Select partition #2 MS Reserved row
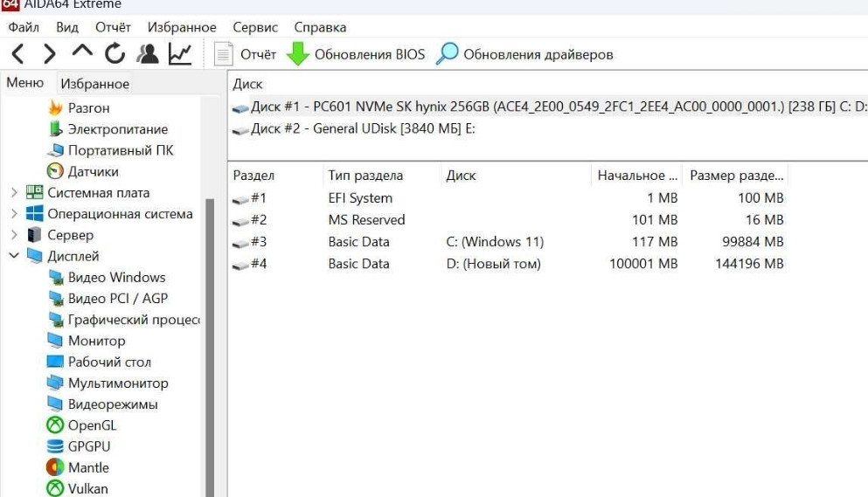This screenshot has width=868, height=497. (x=508, y=220)
